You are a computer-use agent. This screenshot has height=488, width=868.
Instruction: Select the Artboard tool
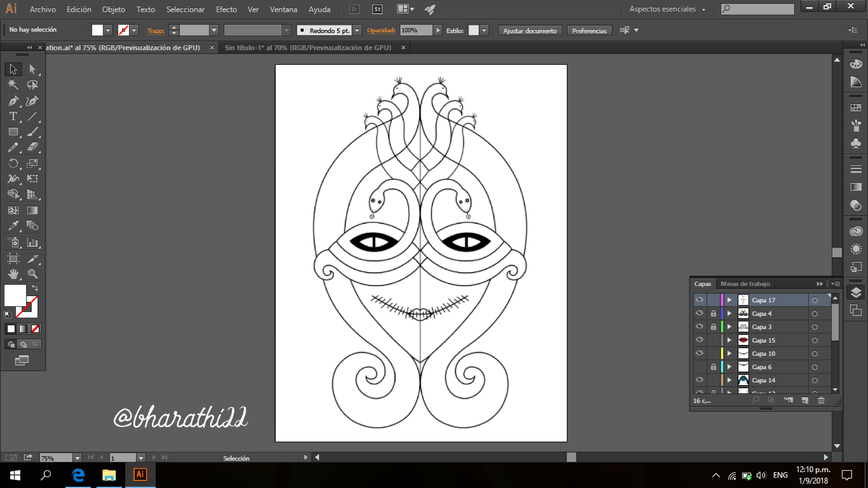click(13, 258)
